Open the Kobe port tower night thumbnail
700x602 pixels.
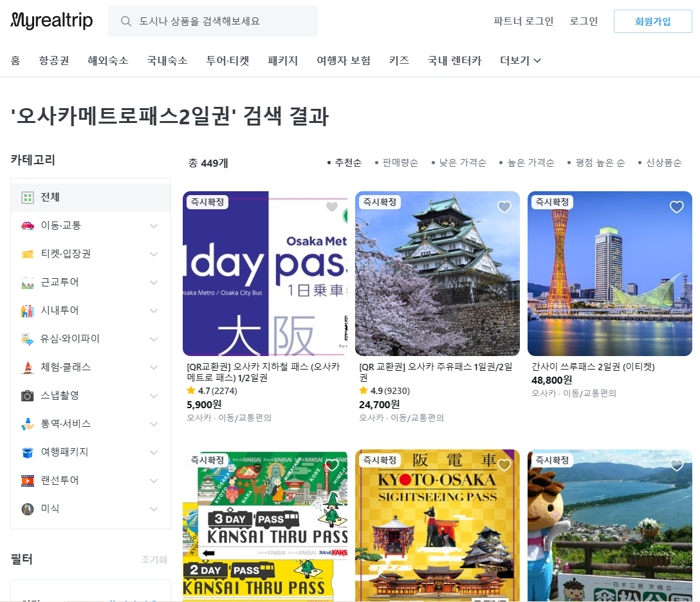(x=610, y=274)
